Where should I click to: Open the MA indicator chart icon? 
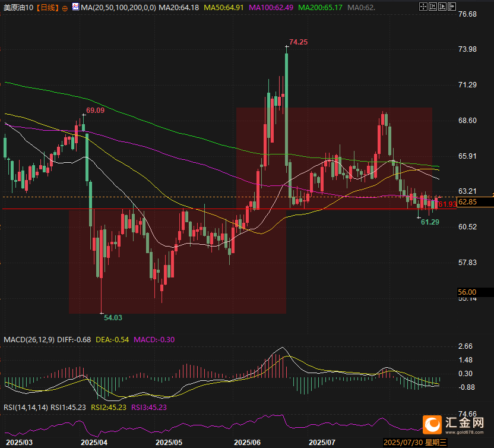pyautogui.click(x=75, y=8)
